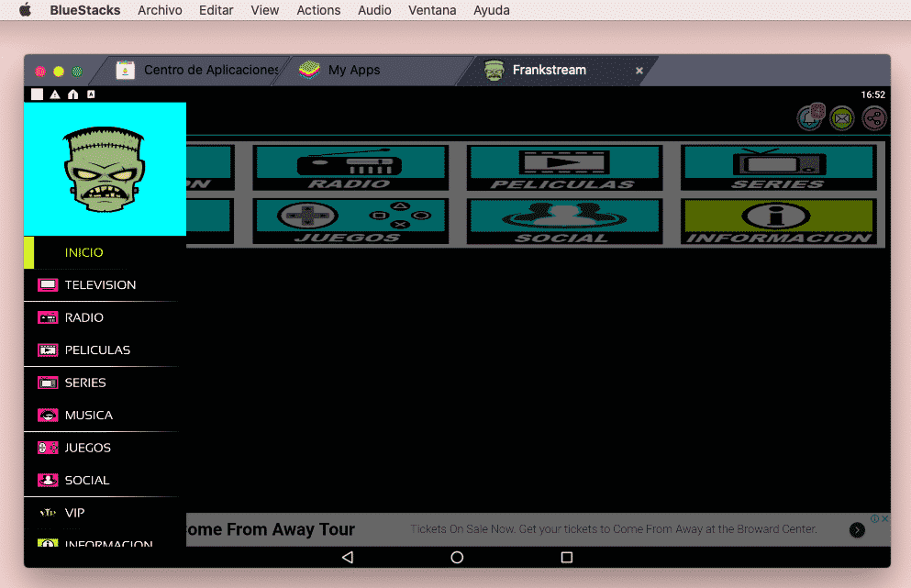Open the green INFORMACION tile

779,221
